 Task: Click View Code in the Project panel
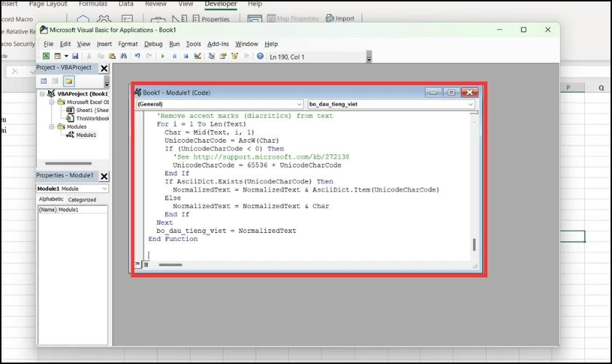[44, 81]
